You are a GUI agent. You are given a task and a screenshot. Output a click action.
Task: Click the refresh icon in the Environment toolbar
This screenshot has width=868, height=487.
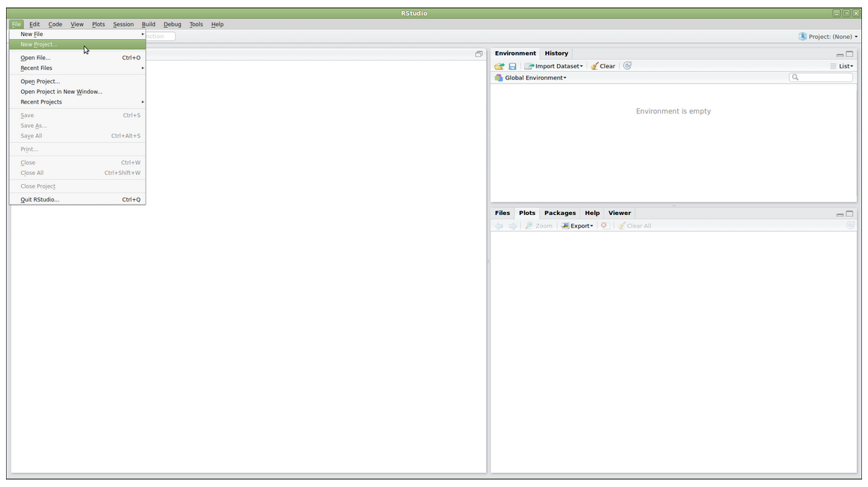(627, 66)
